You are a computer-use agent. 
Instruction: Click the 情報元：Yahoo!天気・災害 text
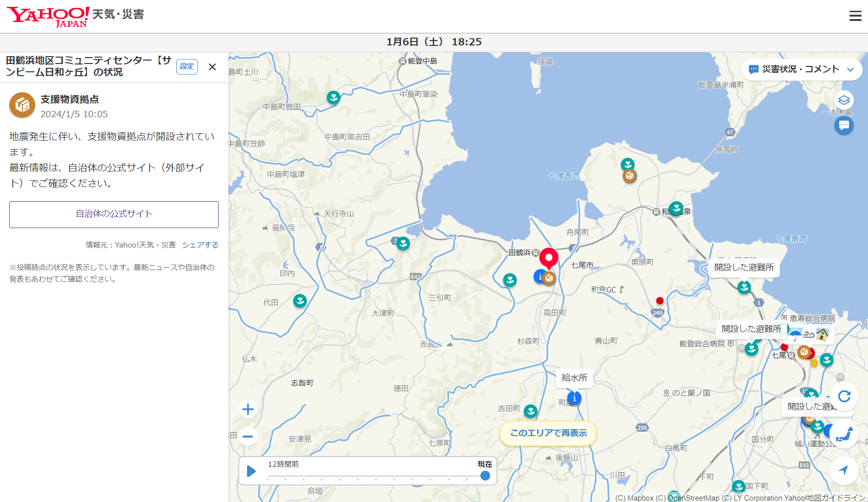131,245
